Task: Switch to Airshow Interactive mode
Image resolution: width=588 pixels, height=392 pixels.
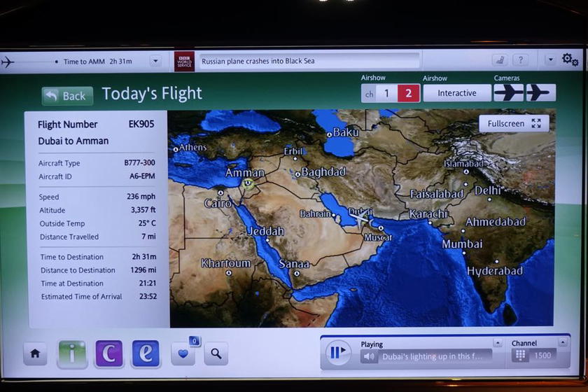Action: (456, 93)
